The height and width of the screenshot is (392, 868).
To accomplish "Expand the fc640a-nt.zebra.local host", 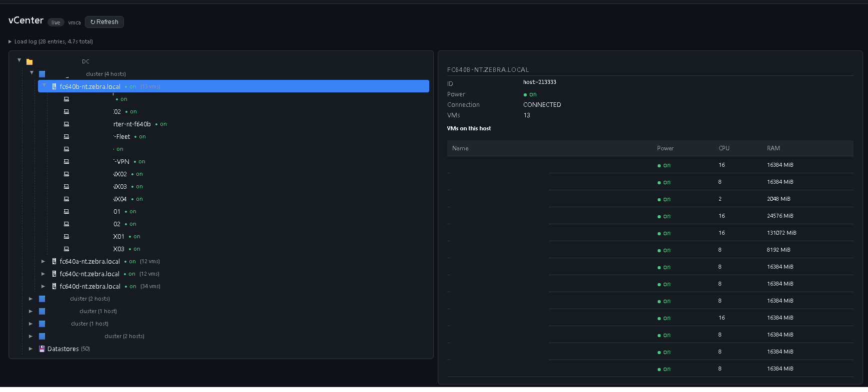I will click(x=43, y=261).
